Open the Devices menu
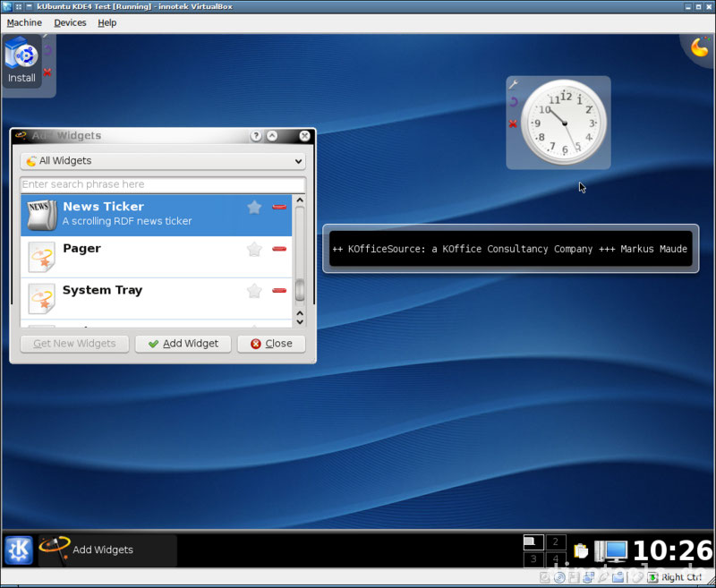The height and width of the screenshot is (588, 716). [70, 23]
